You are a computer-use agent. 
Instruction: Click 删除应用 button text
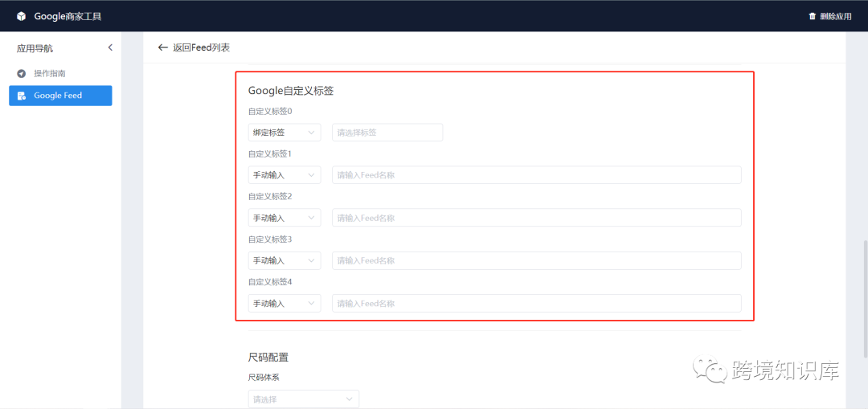(836, 17)
